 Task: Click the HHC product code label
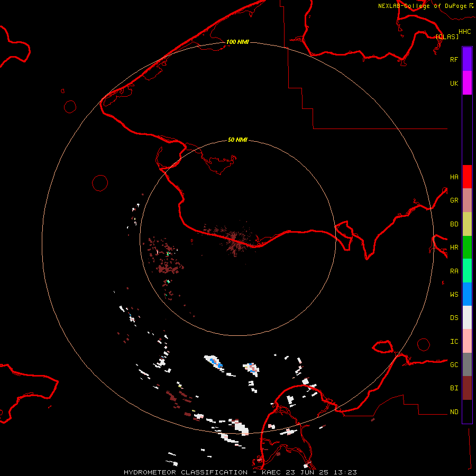click(x=465, y=32)
